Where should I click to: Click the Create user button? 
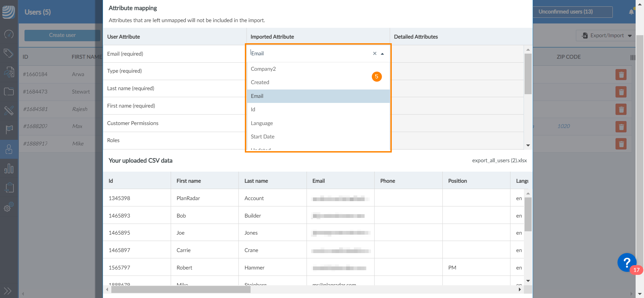[62, 35]
